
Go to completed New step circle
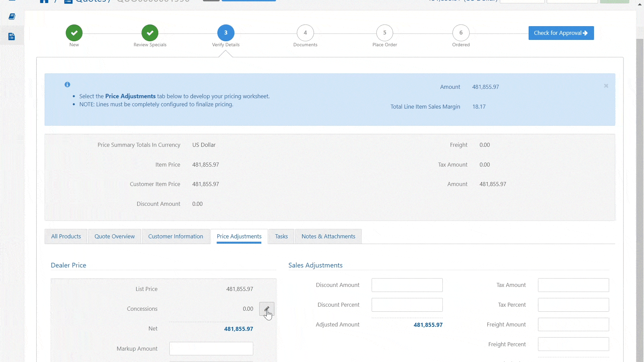[x=74, y=33]
